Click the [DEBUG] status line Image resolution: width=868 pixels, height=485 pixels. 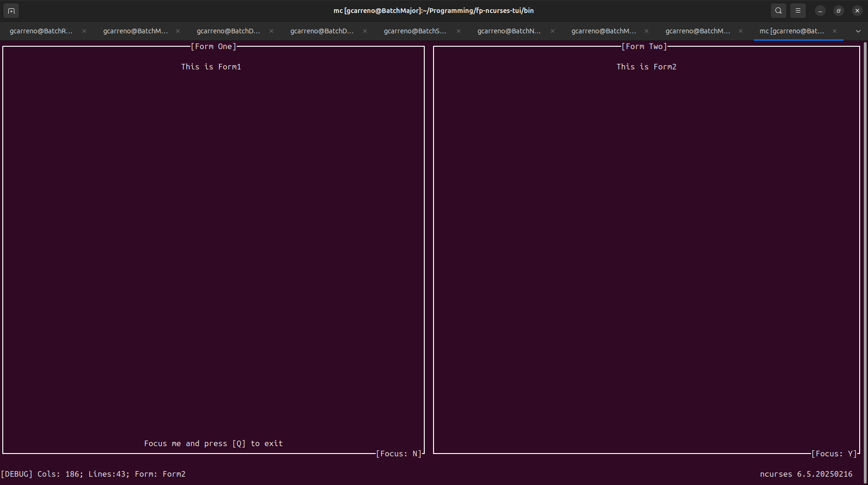tap(93, 474)
